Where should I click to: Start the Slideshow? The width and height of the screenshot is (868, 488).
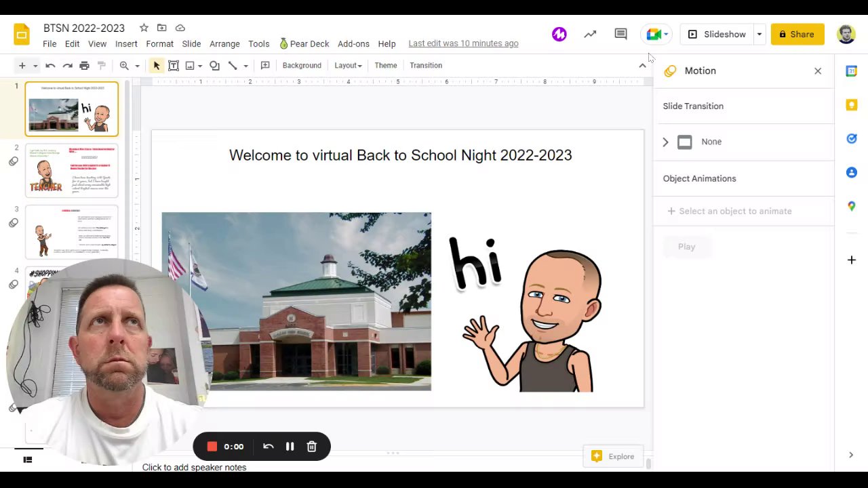point(717,34)
